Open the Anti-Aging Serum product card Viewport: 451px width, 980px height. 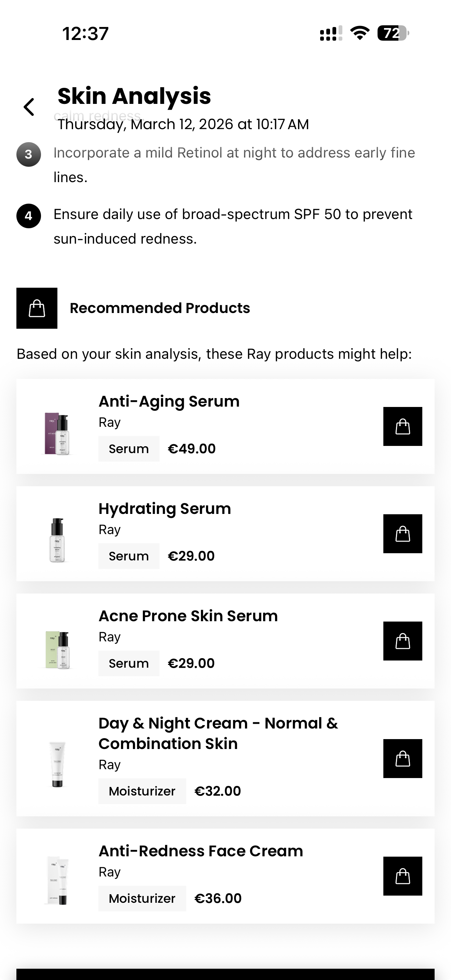pos(169,400)
